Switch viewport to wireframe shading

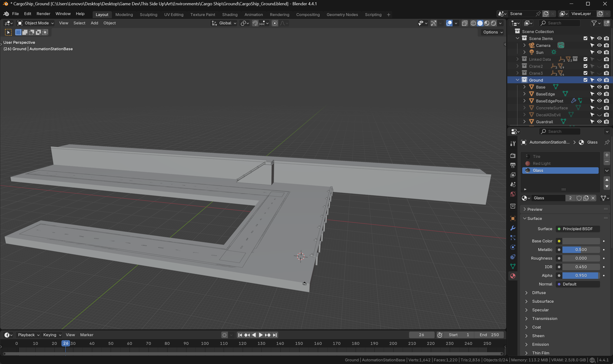[473, 23]
